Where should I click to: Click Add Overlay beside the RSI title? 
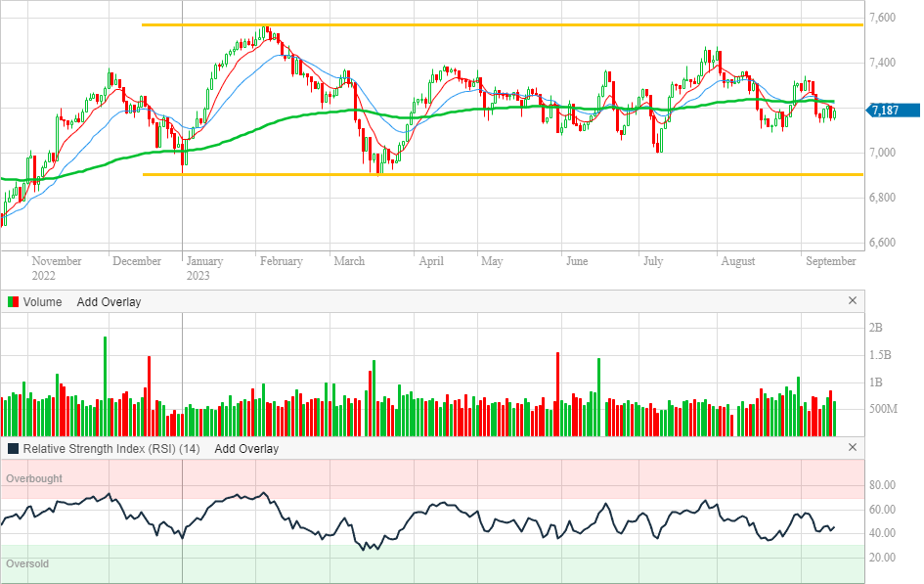click(x=246, y=449)
